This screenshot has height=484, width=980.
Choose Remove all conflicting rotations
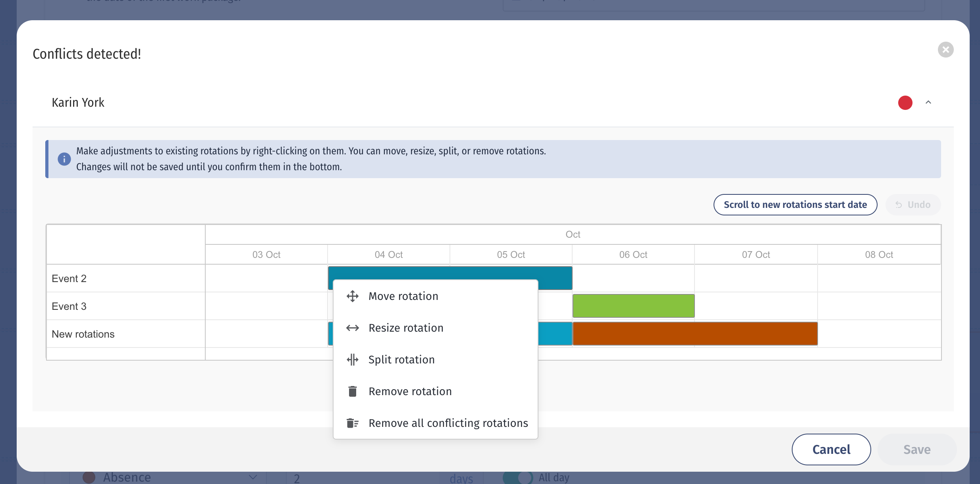coord(448,423)
